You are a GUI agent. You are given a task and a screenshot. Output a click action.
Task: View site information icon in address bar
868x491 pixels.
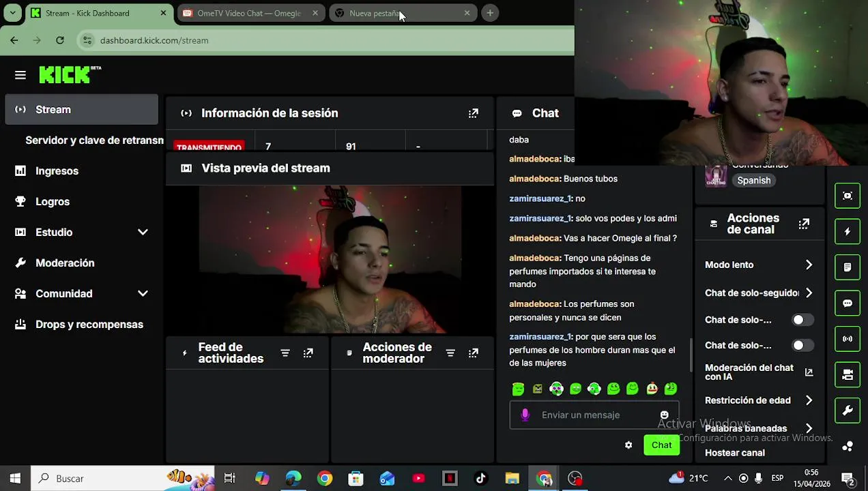87,40
